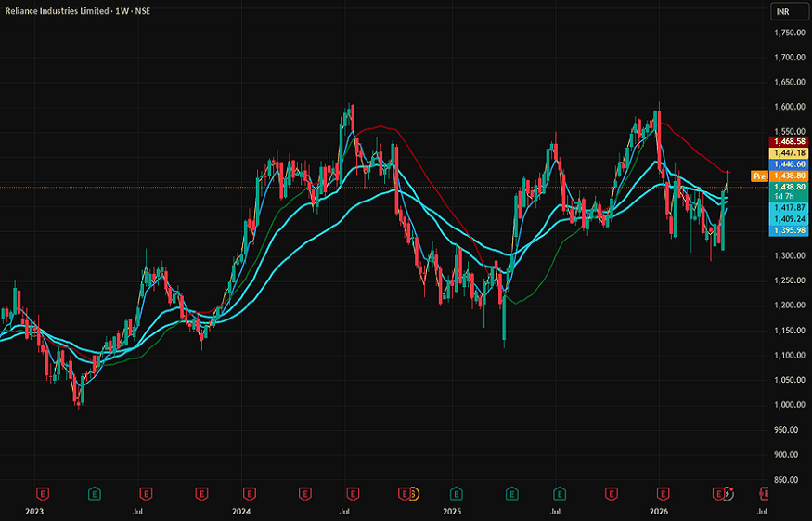Click the red earnings marker beside the split icon

(x=404, y=493)
